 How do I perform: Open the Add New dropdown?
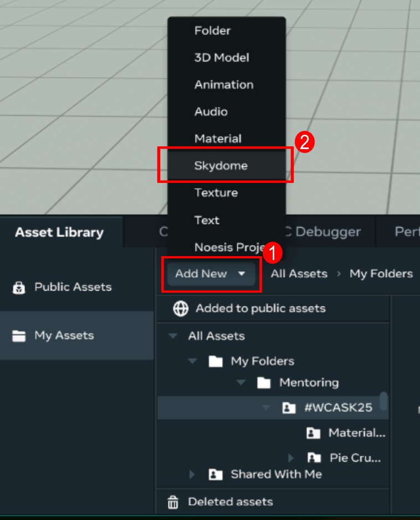211,274
